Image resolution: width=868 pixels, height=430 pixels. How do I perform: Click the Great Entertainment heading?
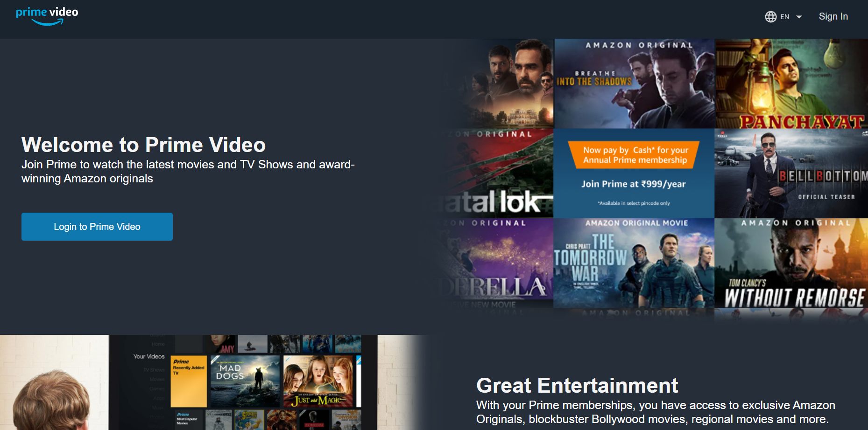click(x=577, y=386)
